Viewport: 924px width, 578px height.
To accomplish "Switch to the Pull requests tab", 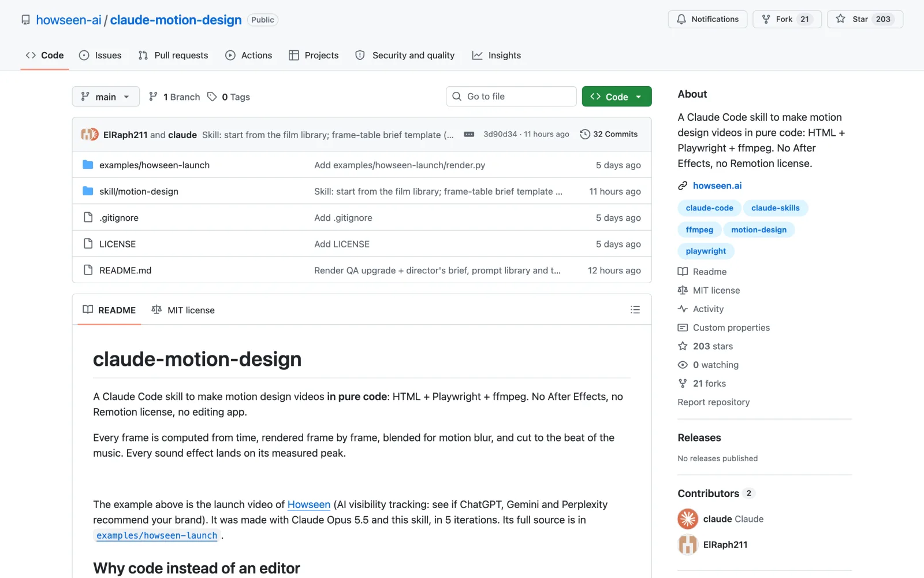I will tap(173, 55).
